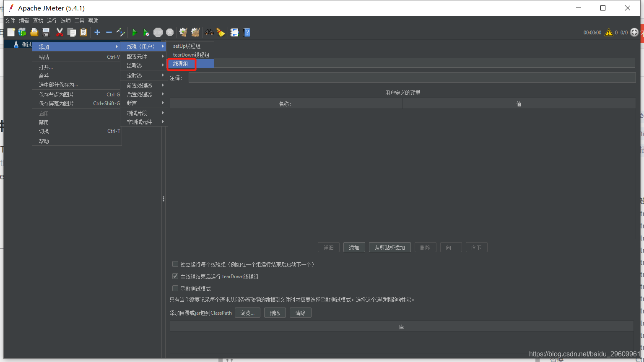Click the Cut scissors icon

pyautogui.click(x=60, y=32)
